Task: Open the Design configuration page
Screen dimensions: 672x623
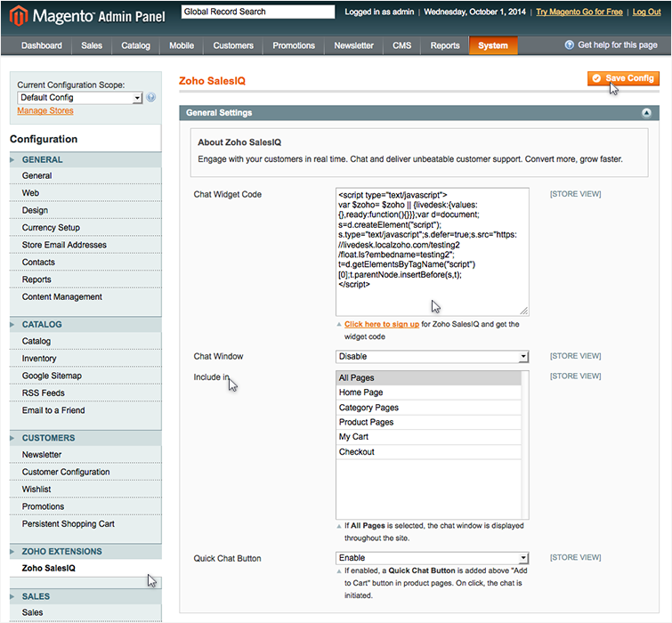Action: 85,210
